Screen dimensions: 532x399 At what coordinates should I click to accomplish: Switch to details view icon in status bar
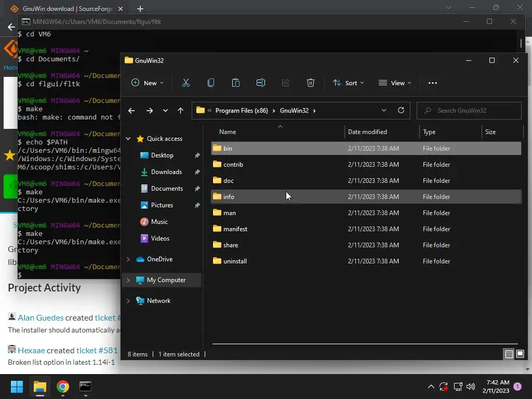509,354
